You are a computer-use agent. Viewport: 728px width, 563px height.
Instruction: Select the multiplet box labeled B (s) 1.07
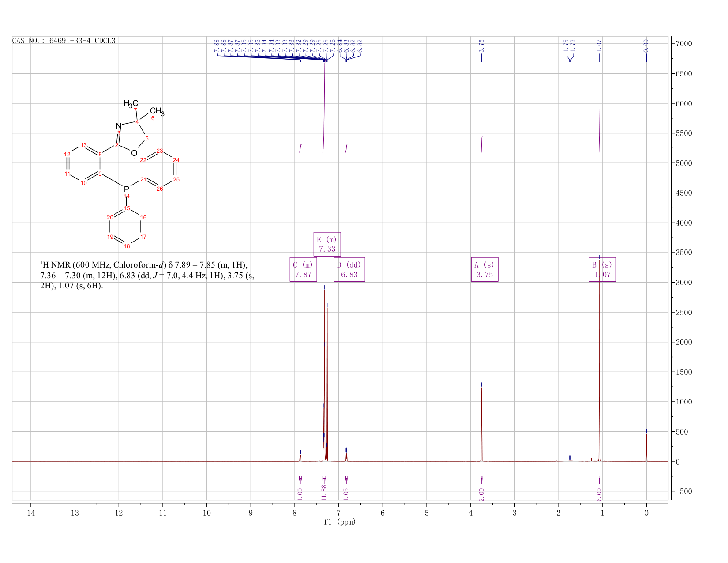pyautogui.click(x=603, y=269)
